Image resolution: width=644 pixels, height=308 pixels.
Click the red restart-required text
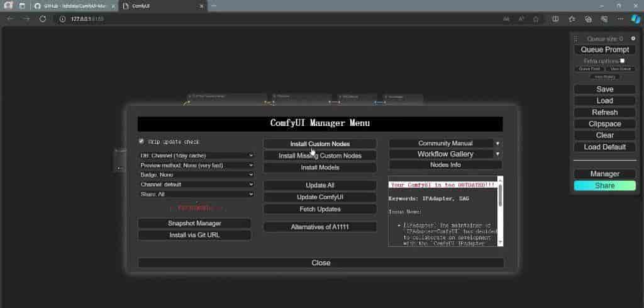pyautogui.click(x=196, y=208)
